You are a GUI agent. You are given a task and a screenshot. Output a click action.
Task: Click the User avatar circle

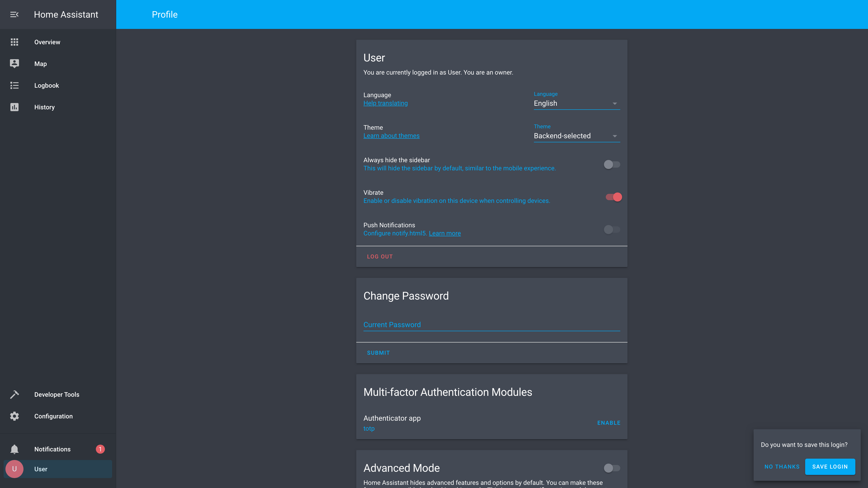14,469
